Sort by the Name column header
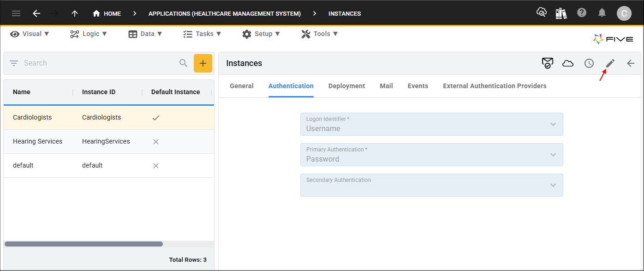The width and height of the screenshot is (644, 271). click(22, 92)
